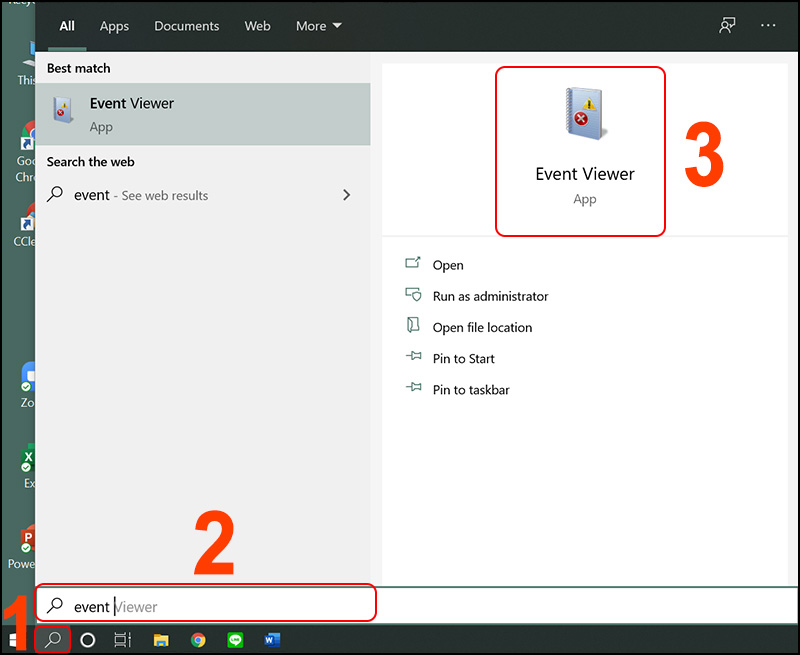Launch File Explorer from the taskbar
800x655 pixels.
point(160,640)
